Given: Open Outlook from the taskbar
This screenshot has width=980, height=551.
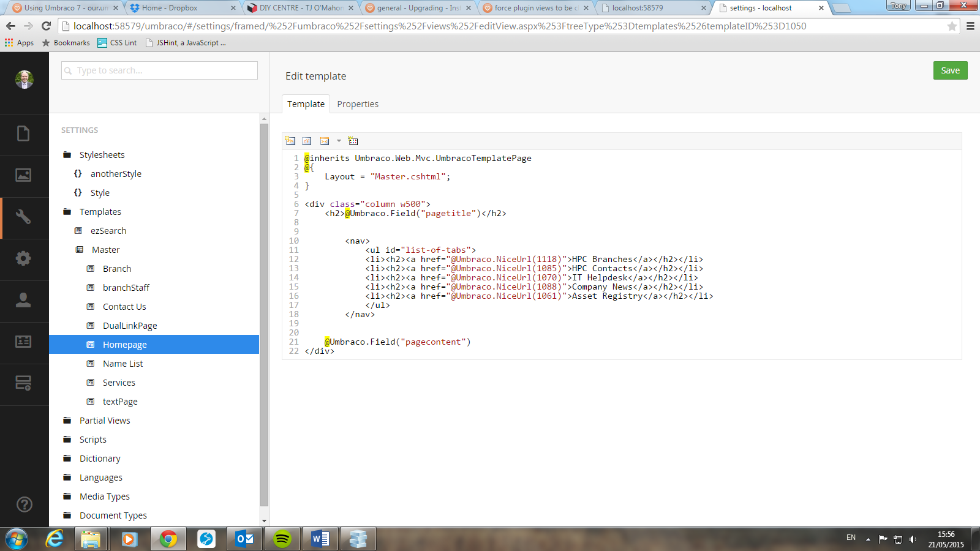Looking at the screenshot, I should (244, 539).
